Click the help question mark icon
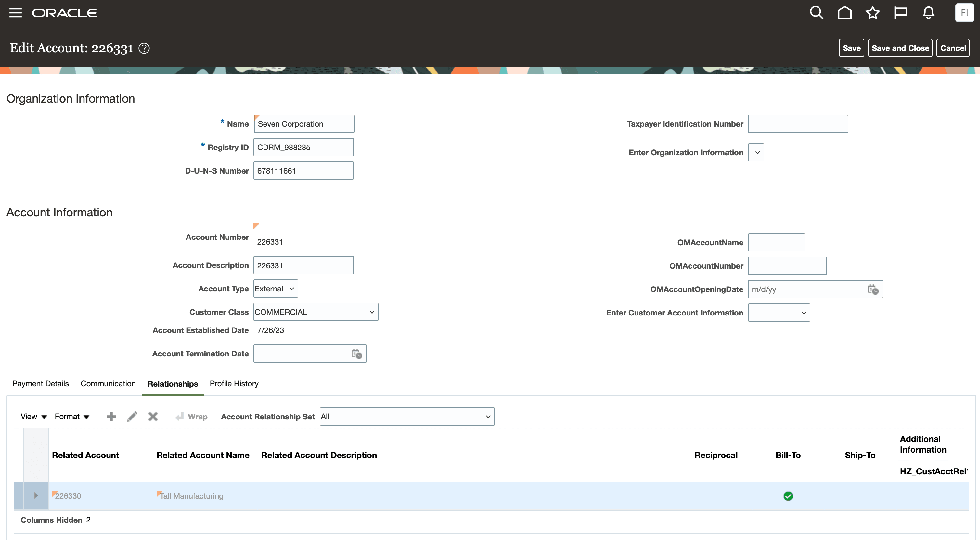Screen dimensions: 980x540 [x=144, y=48]
